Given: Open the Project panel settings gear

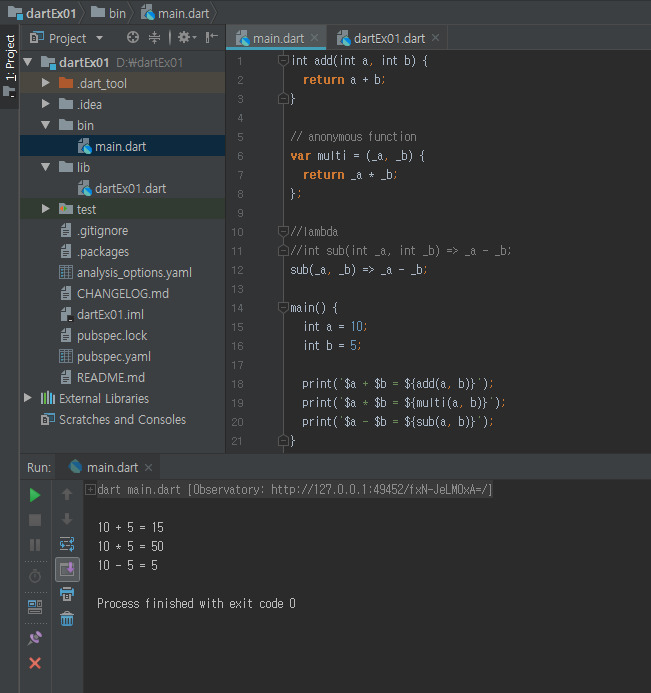Looking at the screenshot, I should click(x=187, y=38).
